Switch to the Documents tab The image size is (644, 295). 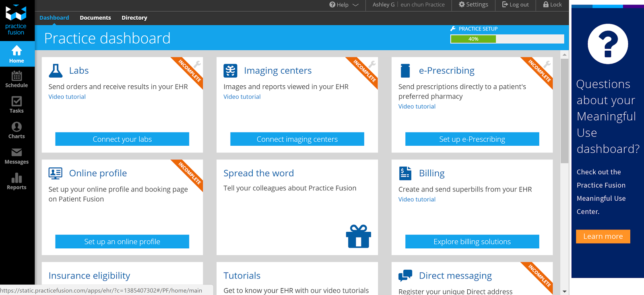click(x=95, y=18)
